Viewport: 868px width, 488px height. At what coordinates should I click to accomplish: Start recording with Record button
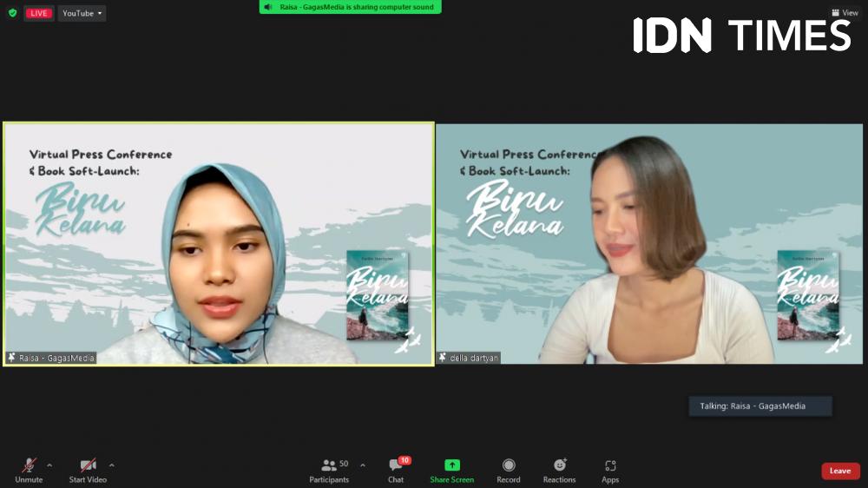click(508, 471)
